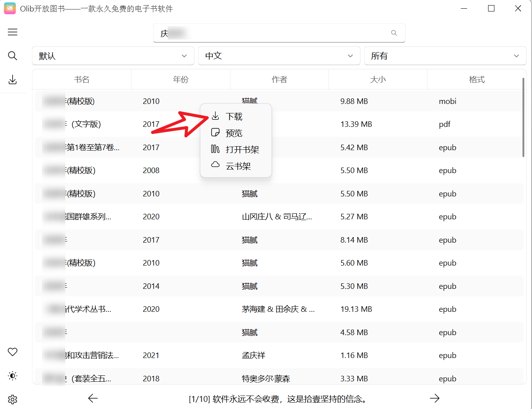Image resolution: width=532 pixels, height=409 pixels.
Task: Select 预览 in the context menu
Action: (234, 133)
